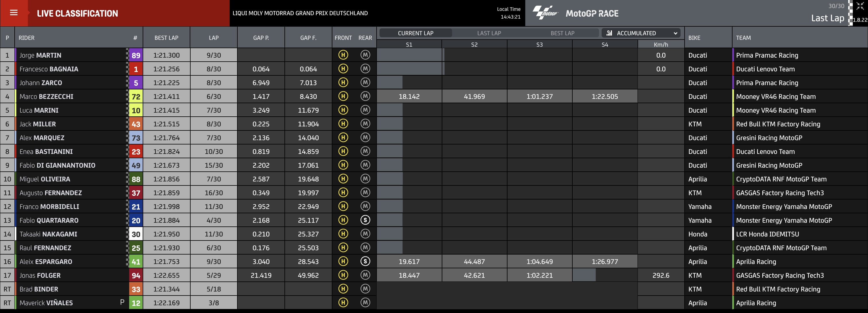Open the ACCUMULATED dropdown
The height and width of the screenshot is (313, 868).
tap(641, 33)
